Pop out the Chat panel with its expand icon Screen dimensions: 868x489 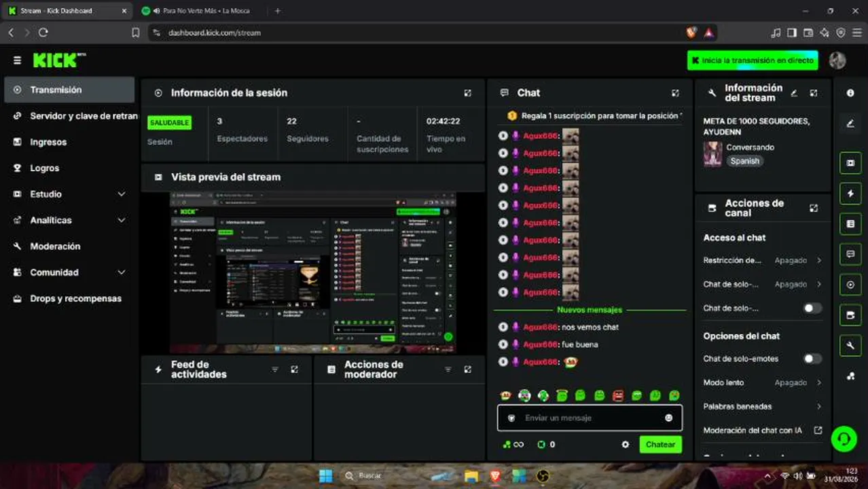[x=675, y=93]
